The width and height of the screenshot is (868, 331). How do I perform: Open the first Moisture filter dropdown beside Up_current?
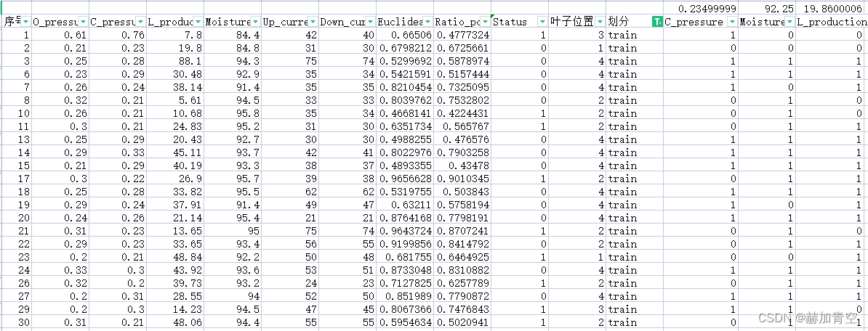click(255, 22)
